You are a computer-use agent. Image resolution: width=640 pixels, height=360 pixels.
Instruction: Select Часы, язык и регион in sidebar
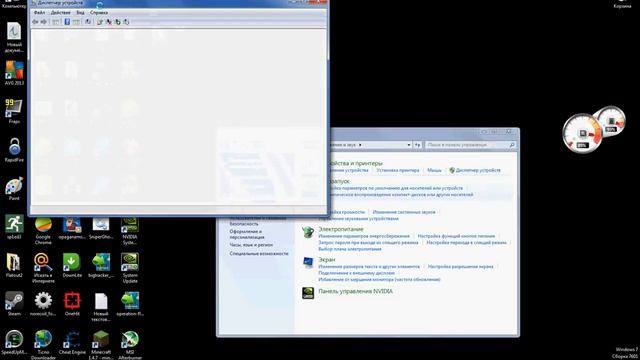(251, 245)
